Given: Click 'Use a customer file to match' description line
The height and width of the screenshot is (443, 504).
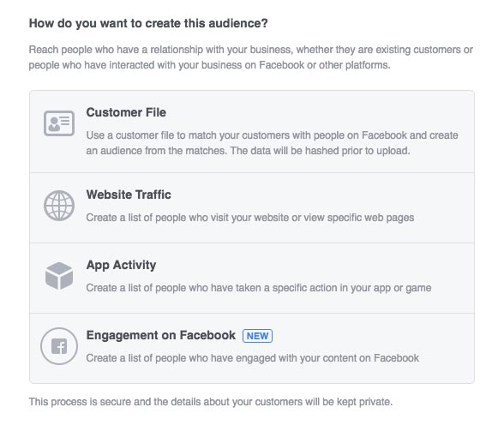Looking at the screenshot, I should 272,135.
